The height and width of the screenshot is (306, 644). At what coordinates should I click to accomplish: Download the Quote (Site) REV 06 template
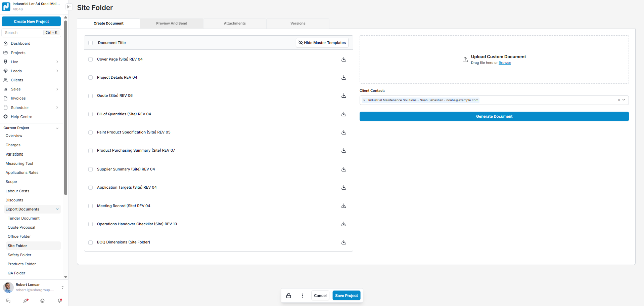click(343, 96)
